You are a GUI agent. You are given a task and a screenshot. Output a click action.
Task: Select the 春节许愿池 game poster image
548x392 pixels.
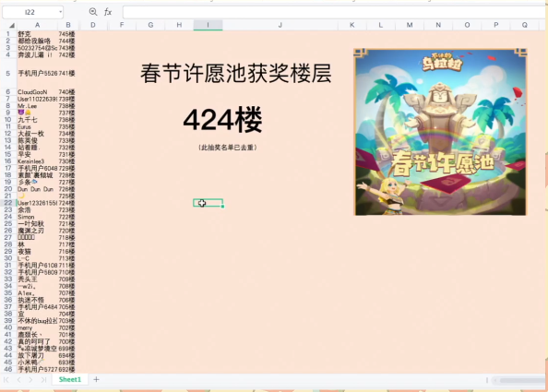[x=440, y=132]
